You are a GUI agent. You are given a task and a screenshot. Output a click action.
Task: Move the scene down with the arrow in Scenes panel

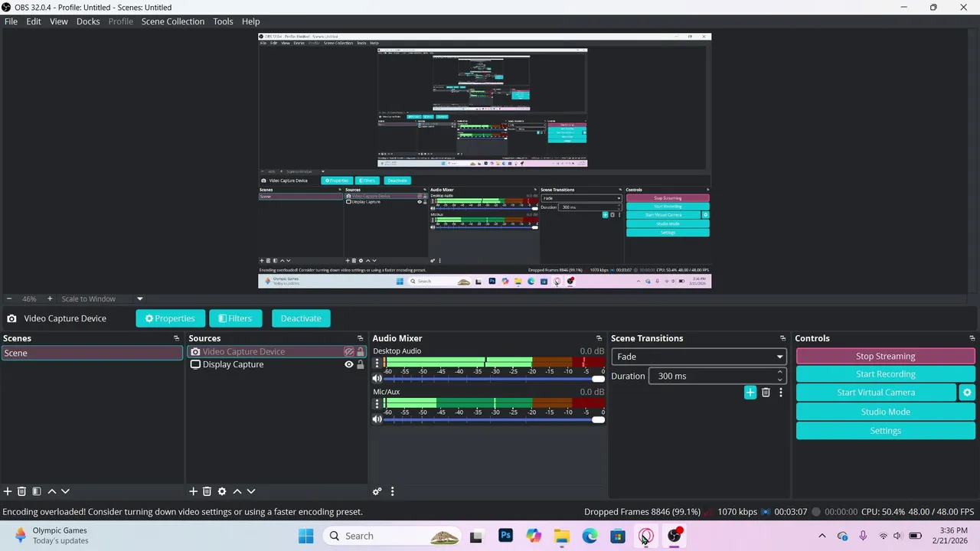pyautogui.click(x=65, y=491)
